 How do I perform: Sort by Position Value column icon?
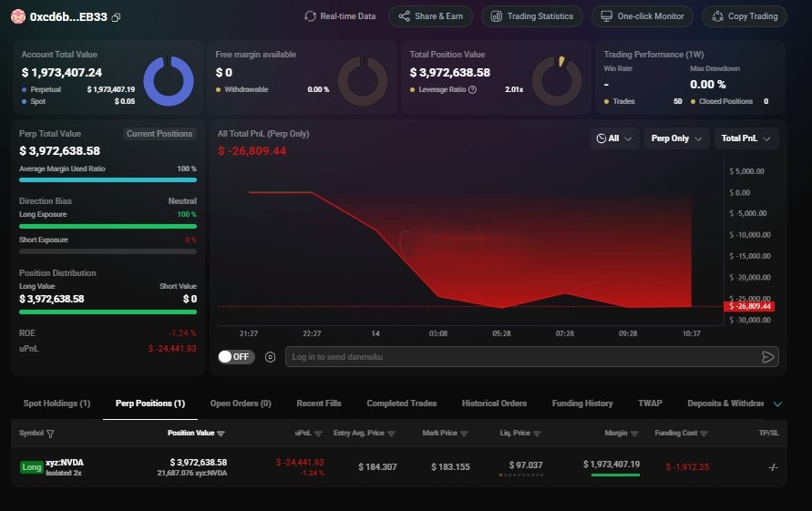click(221, 434)
